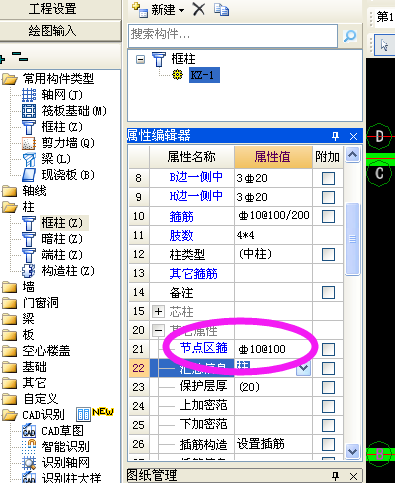Expand 门窗洞 folder
The width and height of the screenshot is (395, 483).
pos(9,303)
